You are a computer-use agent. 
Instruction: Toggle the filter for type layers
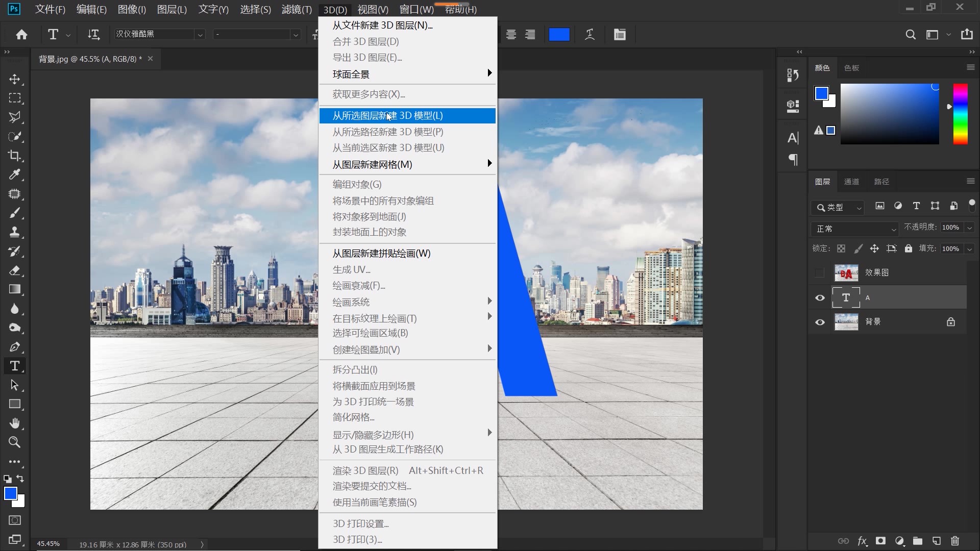coord(916,206)
